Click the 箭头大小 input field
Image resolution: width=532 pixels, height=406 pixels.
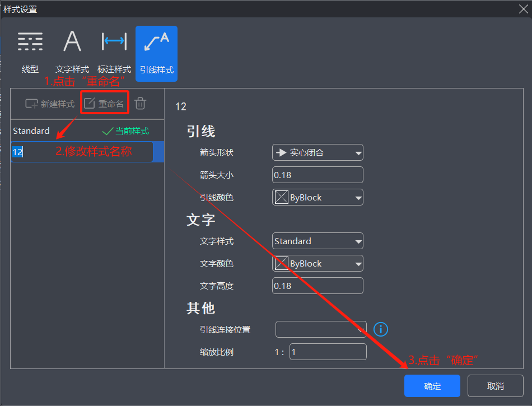click(x=318, y=175)
